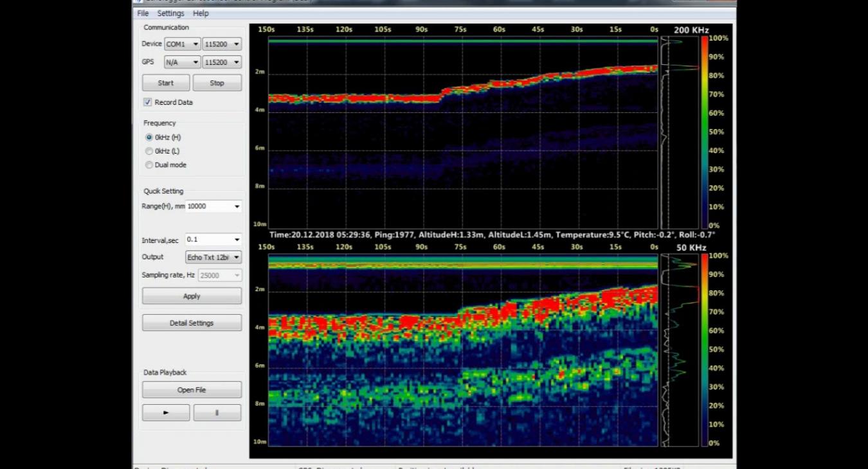The image size is (868, 469).
Task: Open the Detail Settings dialog
Action: (x=192, y=323)
